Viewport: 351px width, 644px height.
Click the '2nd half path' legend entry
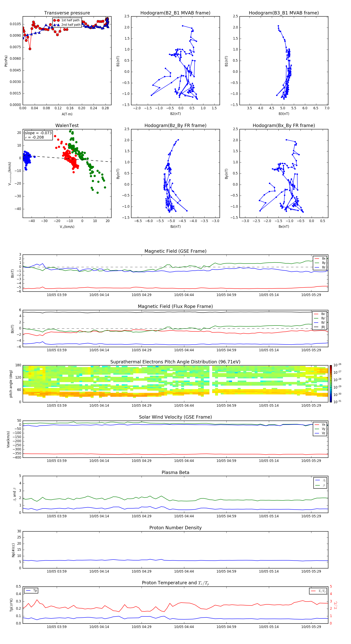click(67, 25)
